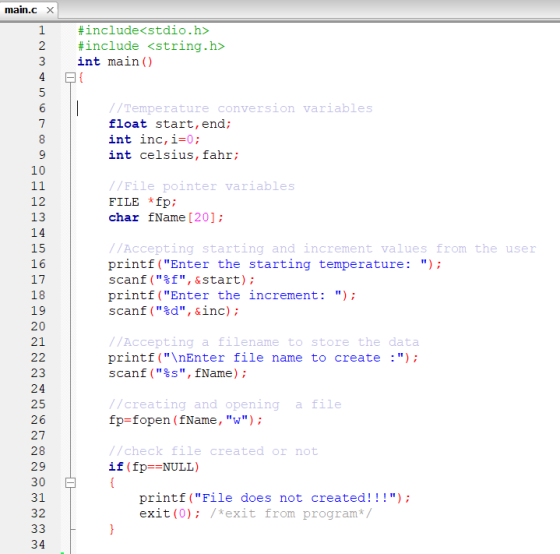Click on 'int main()' declaration
Screen dimensions: 560x554
coord(115,61)
